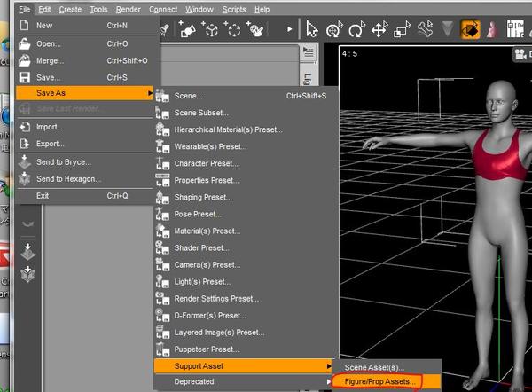The height and width of the screenshot is (392, 532).
Task: Select Render Settings Preset...
Action: 245,299
